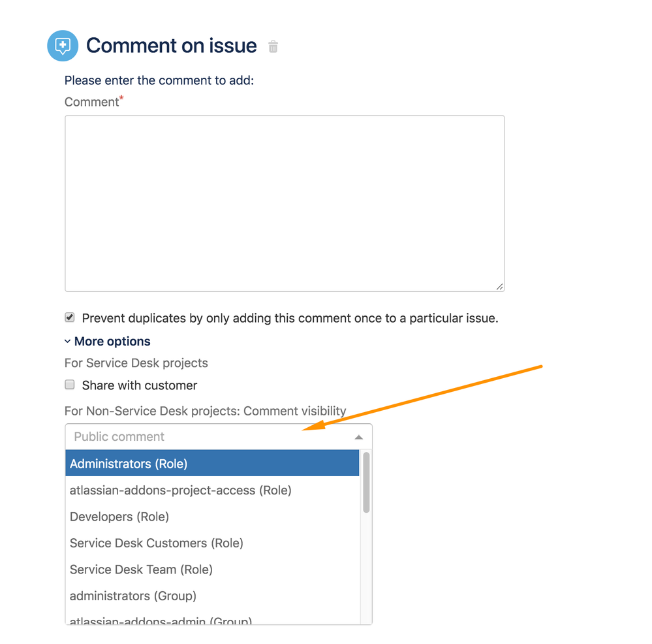Pick atlassian-addons-project-access (Role)
This screenshot has height=644, width=652.
(181, 490)
